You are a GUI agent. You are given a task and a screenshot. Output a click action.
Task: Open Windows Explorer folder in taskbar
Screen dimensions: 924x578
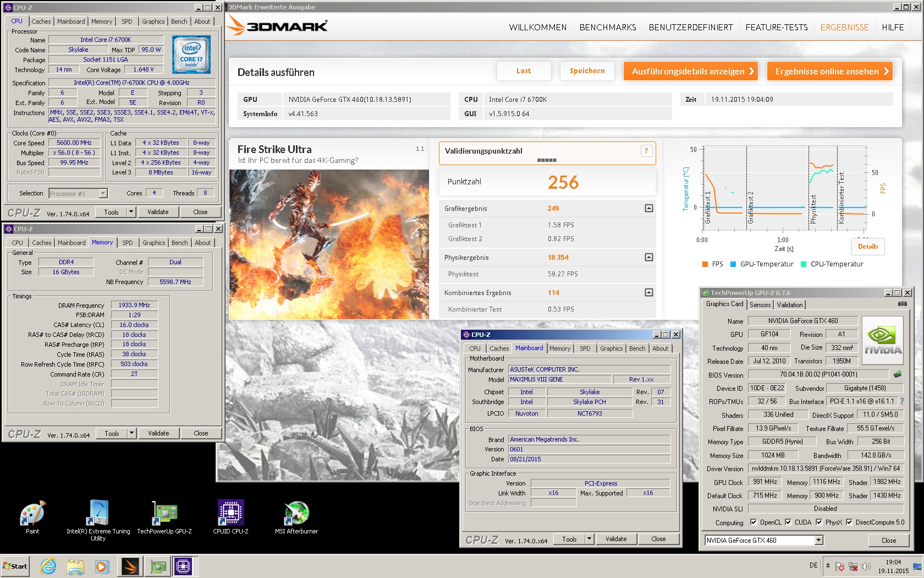[75, 566]
